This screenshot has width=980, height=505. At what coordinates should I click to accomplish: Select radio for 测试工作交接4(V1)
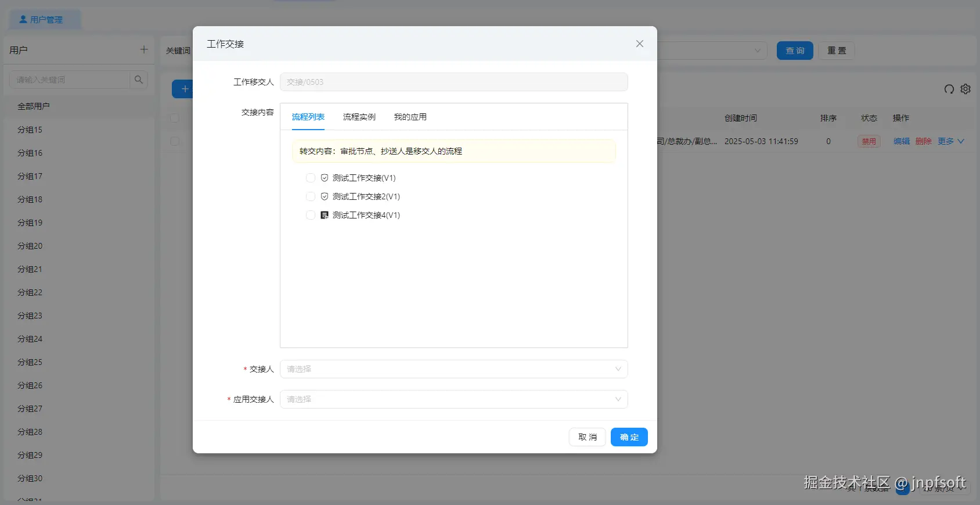pos(311,215)
